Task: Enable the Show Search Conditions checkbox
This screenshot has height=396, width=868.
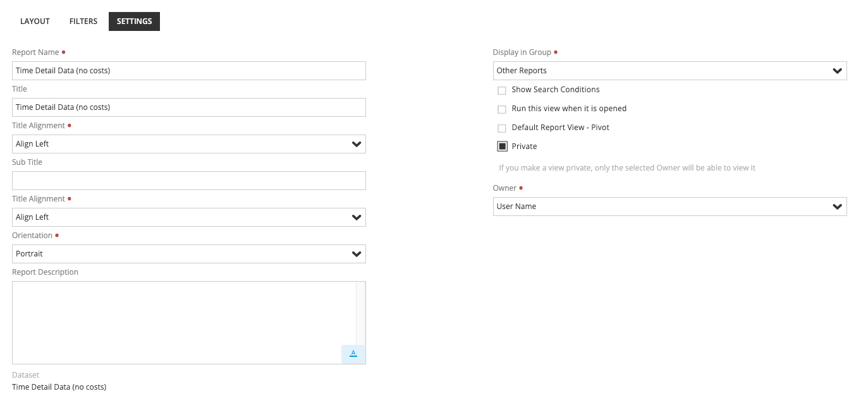Action: (x=502, y=90)
